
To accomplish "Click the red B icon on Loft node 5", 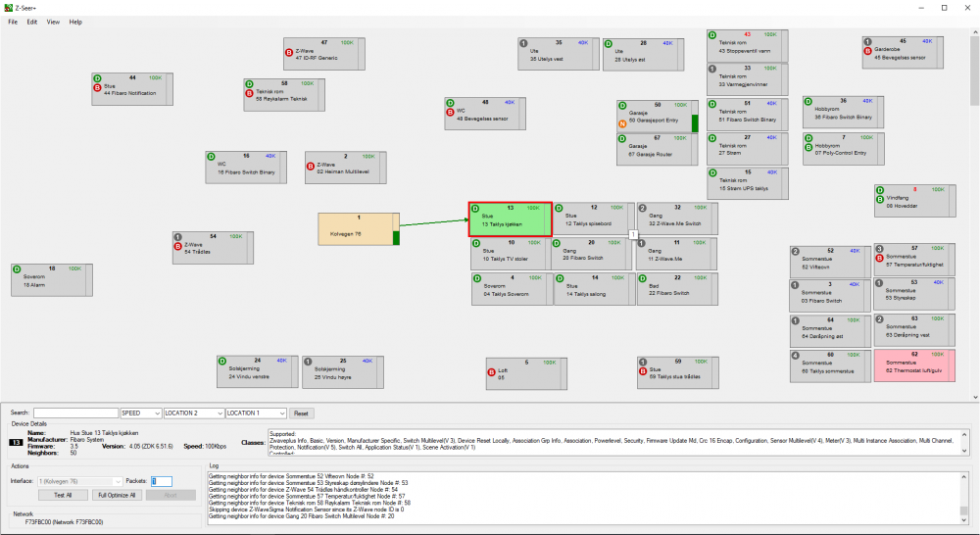I will (492, 372).
